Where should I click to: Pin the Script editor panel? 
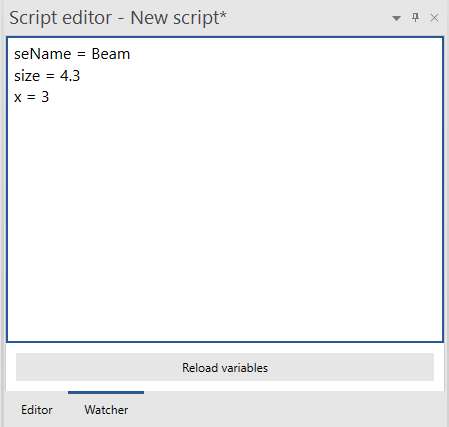point(415,18)
